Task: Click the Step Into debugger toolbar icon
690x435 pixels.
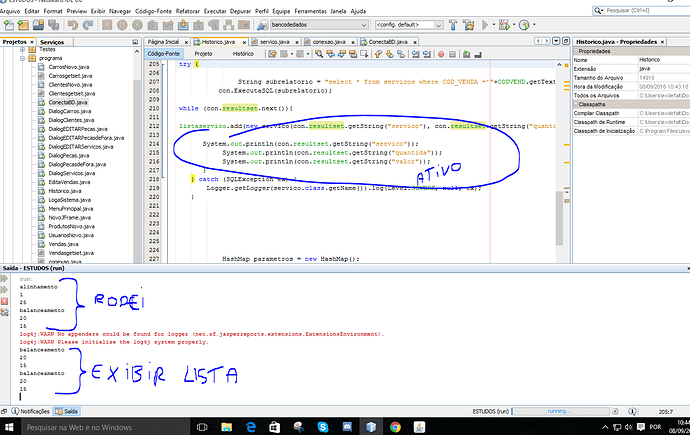Action: pos(183,25)
